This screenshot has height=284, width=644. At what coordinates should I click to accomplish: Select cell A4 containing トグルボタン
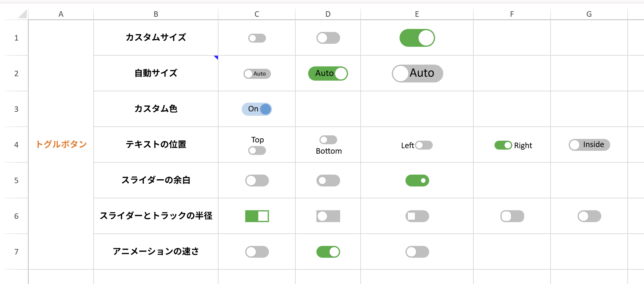click(x=61, y=145)
